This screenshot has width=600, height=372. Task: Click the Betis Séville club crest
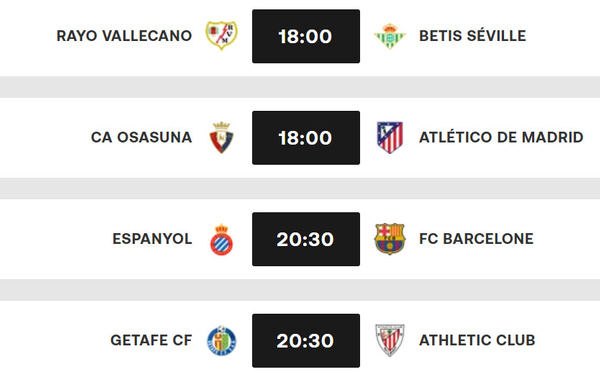point(390,36)
